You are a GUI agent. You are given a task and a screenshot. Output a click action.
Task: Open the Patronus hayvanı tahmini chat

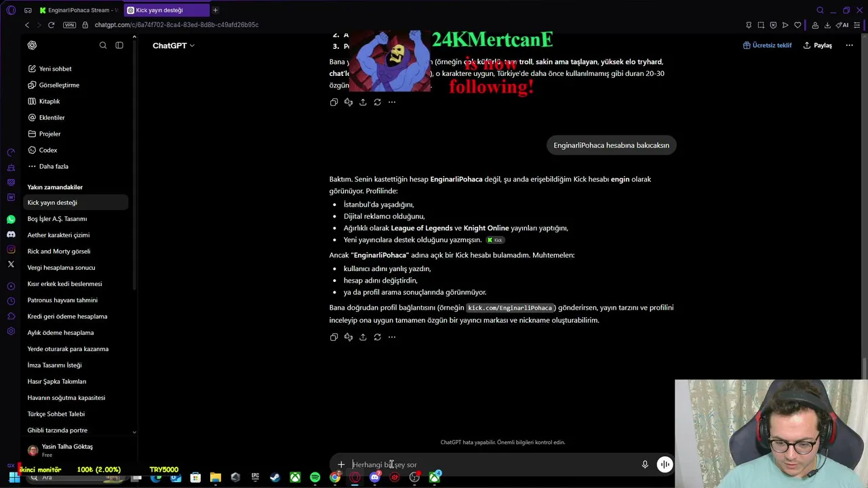coord(76,300)
